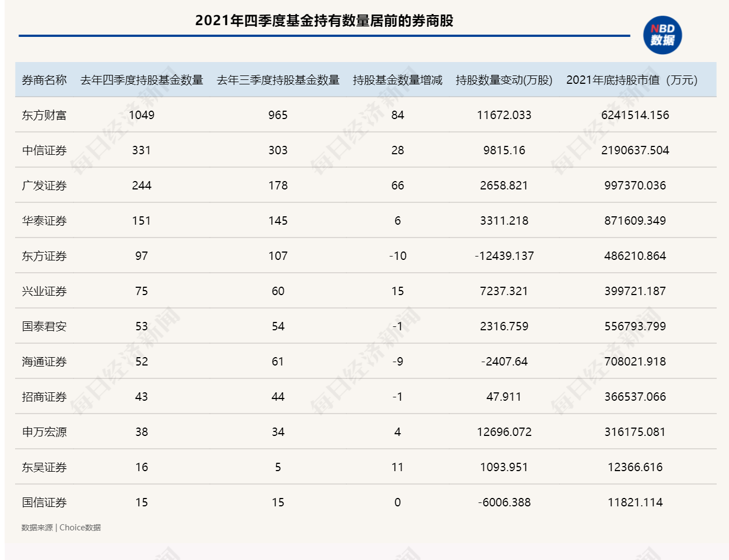Click the value 331 for 中信证券
Screen dimensions: 729x560
[141, 150]
